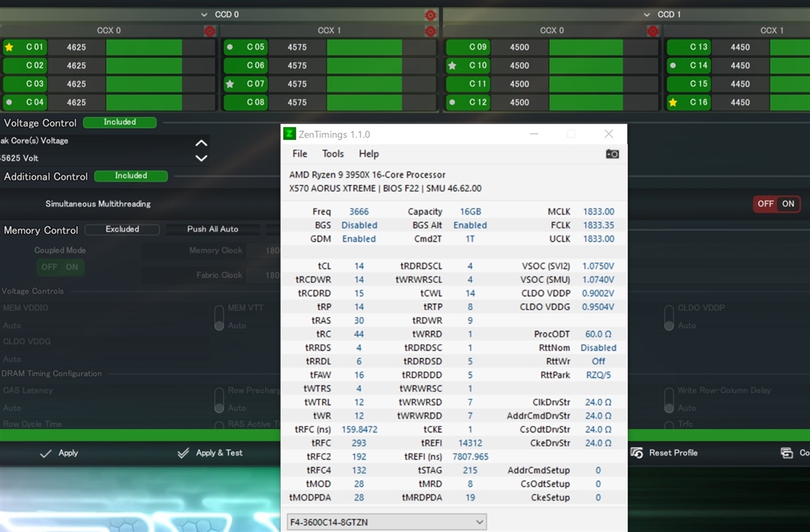The height and width of the screenshot is (532, 810).
Task: Click the tREFI value 14312
Action: click(470, 443)
